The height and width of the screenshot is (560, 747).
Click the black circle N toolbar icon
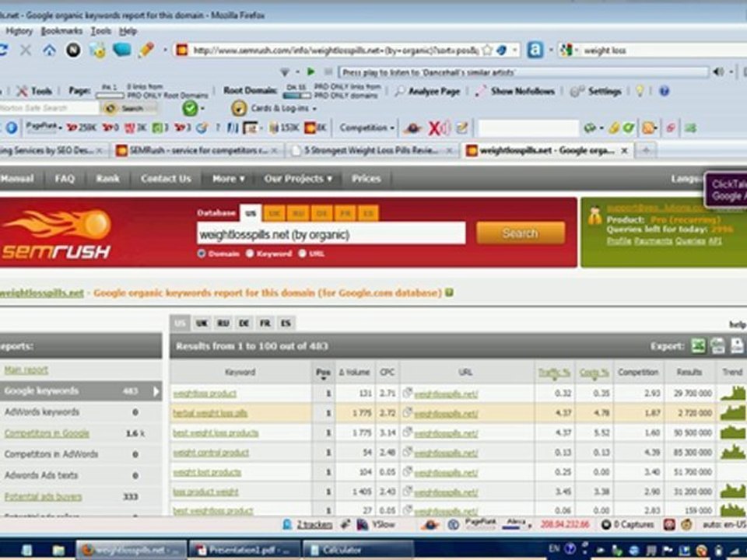[73, 50]
